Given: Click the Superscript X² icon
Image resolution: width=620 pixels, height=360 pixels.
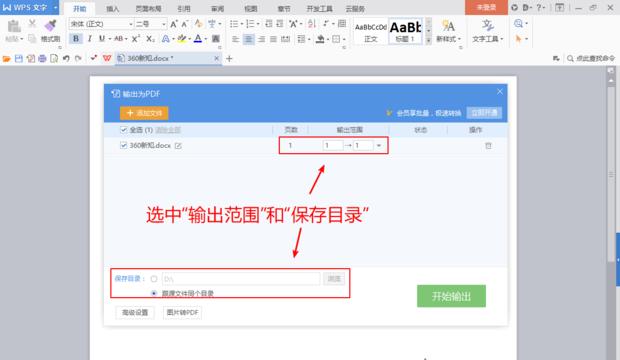Looking at the screenshot, I should tap(136, 38).
